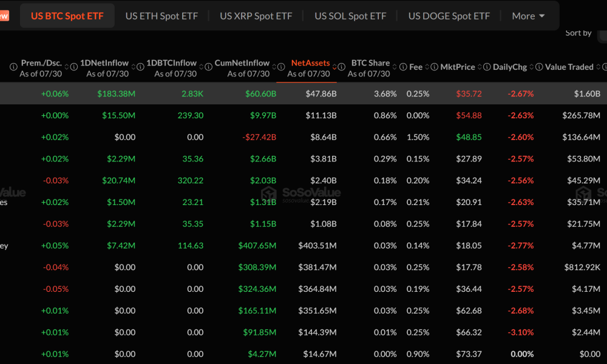The image size is (607, 364).
Task: Show info tooltip for 1DNetInflow column
Action: click(x=73, y=67)
